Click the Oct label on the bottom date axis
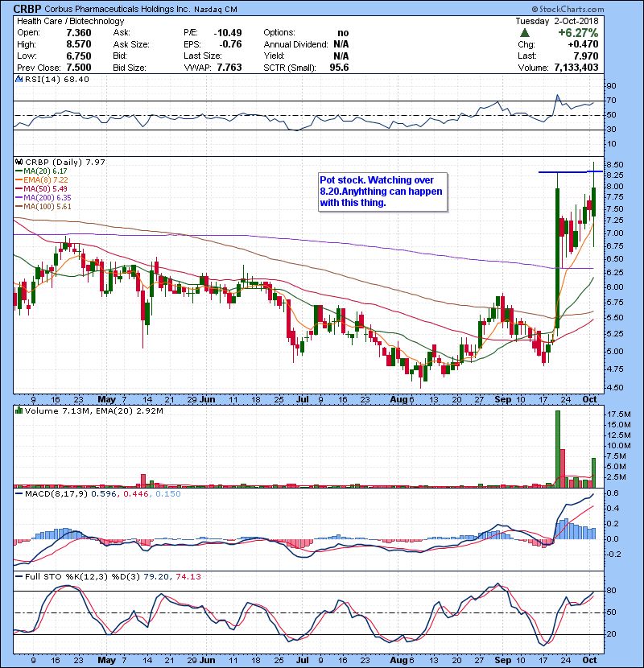 [x=589, y=660]
